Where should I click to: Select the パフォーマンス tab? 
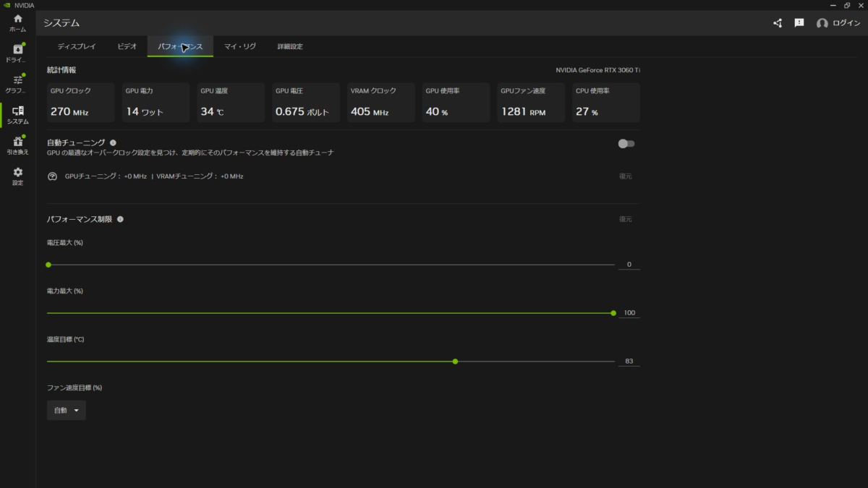180,46
